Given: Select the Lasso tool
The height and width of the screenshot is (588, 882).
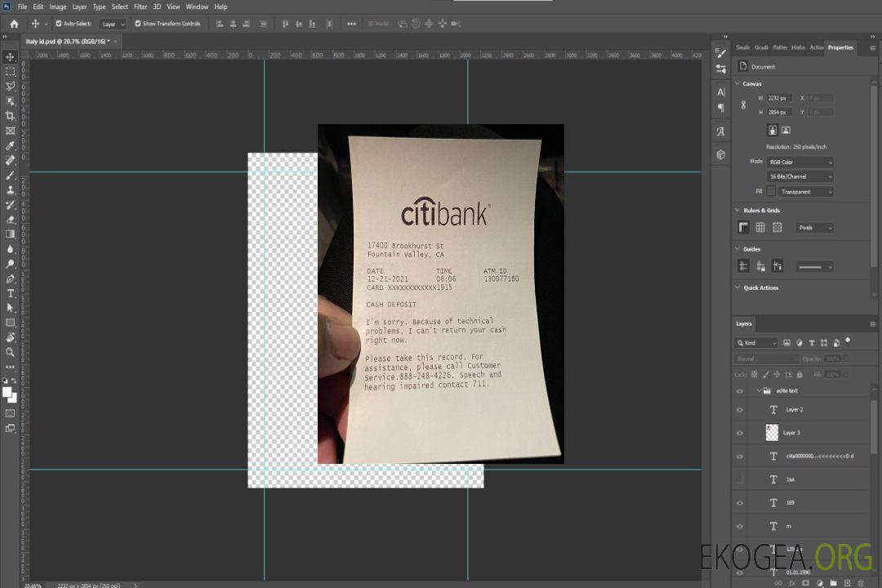Looking at the screenshot, I should pyautogui.click(x=10, y=86).
